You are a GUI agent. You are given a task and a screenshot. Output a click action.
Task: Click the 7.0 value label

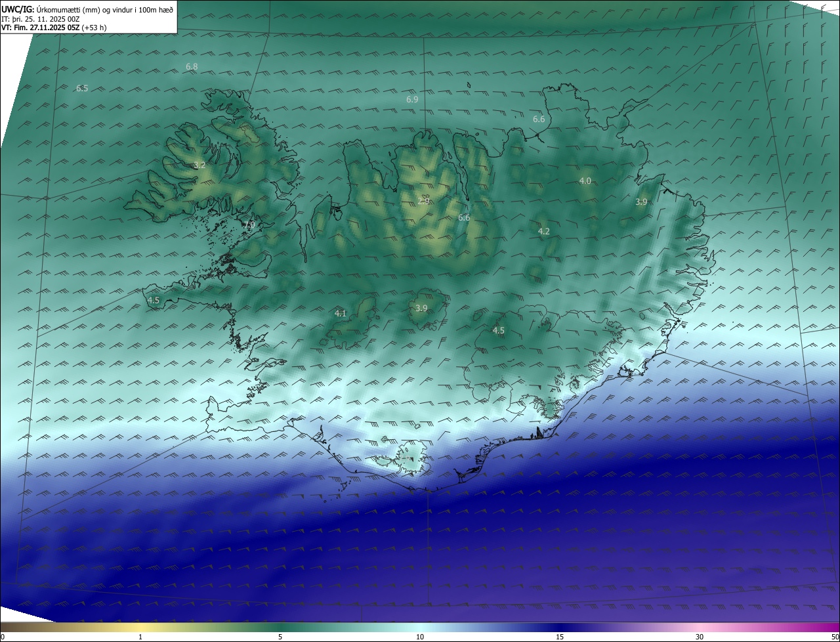point(249,225)
